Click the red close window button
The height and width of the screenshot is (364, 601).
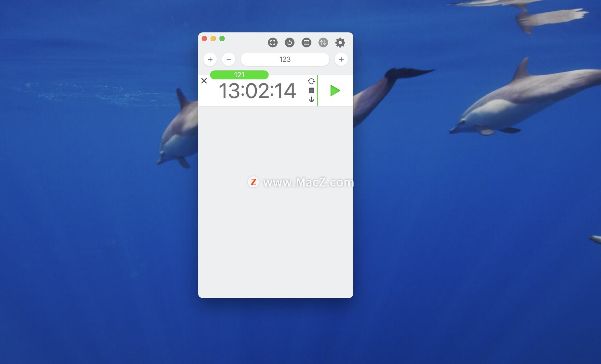point(204,38)
